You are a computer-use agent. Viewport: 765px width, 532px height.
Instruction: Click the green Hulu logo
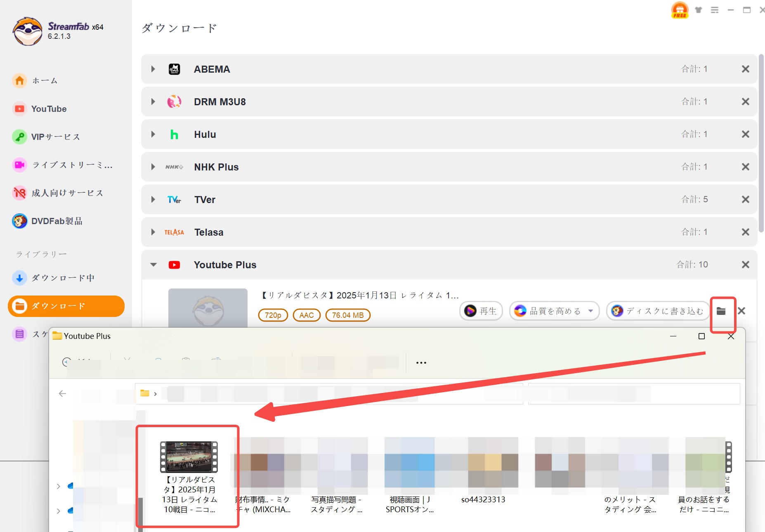point(174,134)
